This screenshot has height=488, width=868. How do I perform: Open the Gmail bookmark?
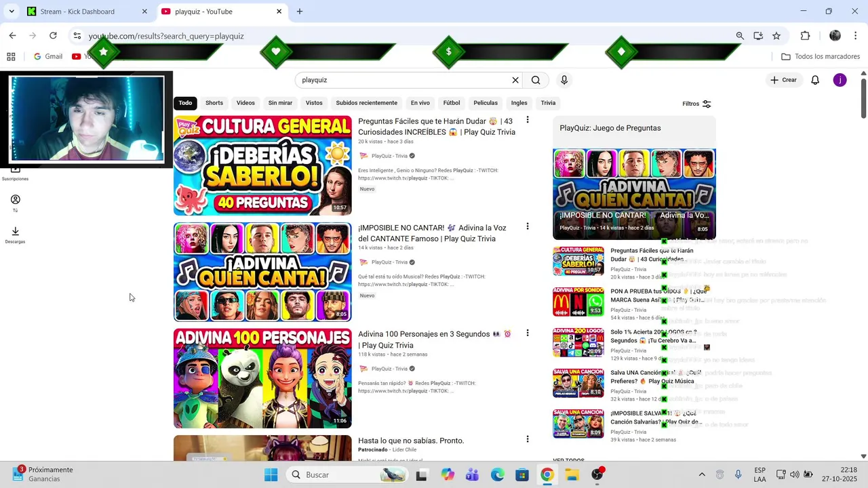[x=48, y=57]
